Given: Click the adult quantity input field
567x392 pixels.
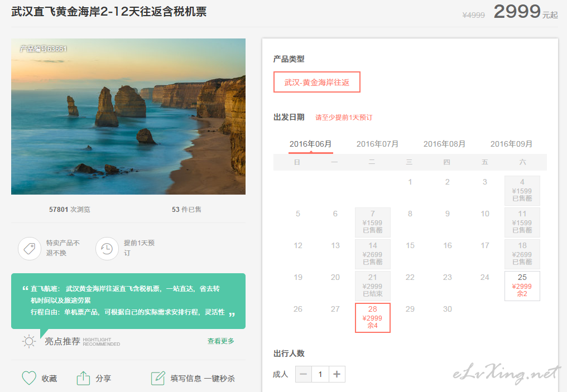Looking at the screenshot, I should pyautogui.click(x=320, y=374).
